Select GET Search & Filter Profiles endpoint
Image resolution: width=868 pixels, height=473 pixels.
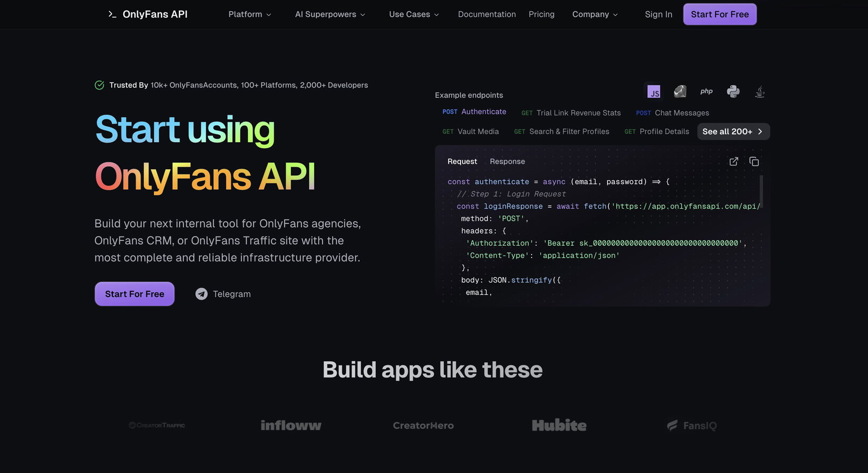[x=561, y=131]
